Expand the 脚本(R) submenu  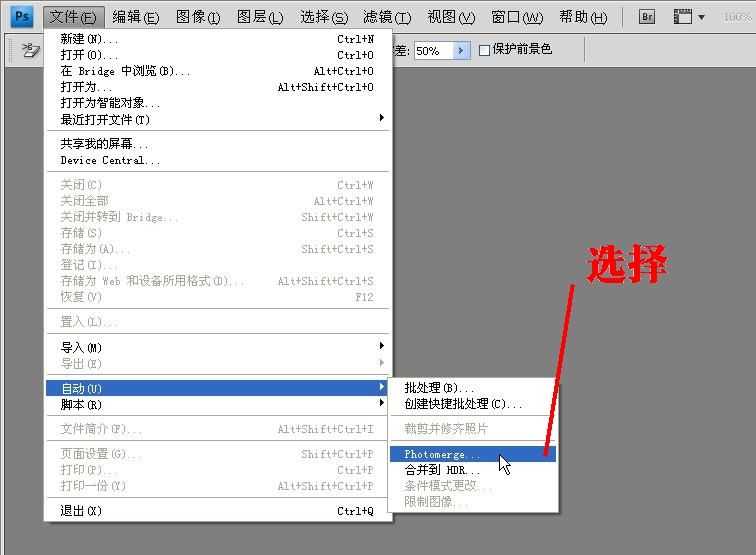click(x=217, y=405)
